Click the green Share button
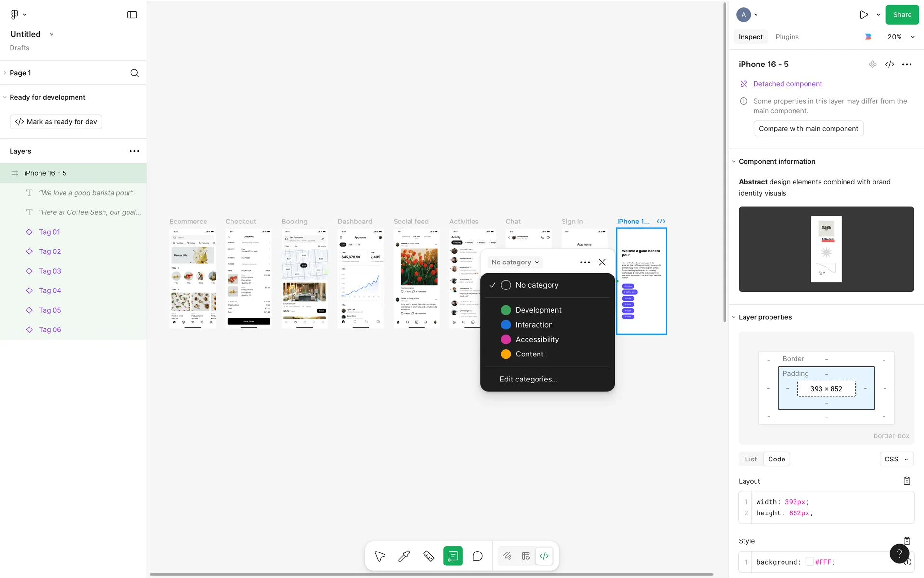Viewport: 924px width, 578px height. pos(902,15)
